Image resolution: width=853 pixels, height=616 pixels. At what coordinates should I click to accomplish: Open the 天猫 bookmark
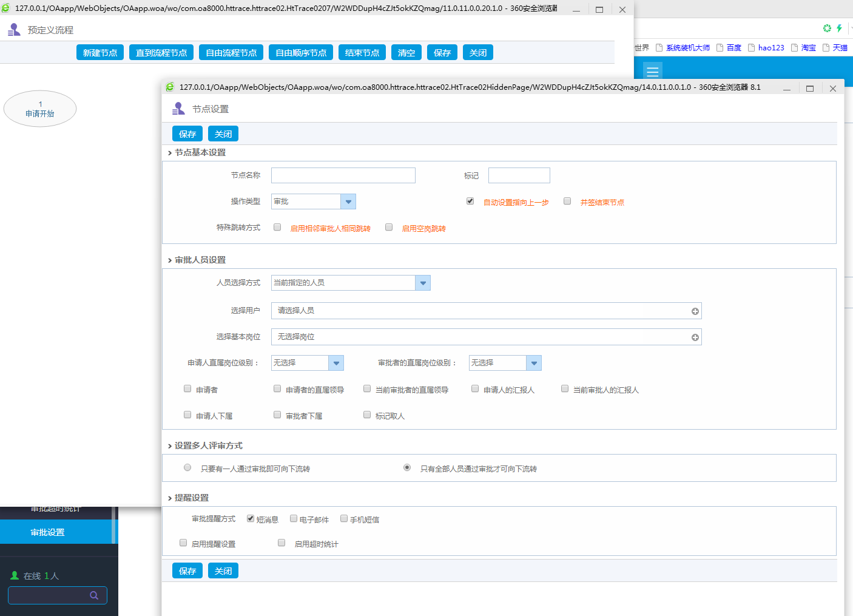[835, 48]
